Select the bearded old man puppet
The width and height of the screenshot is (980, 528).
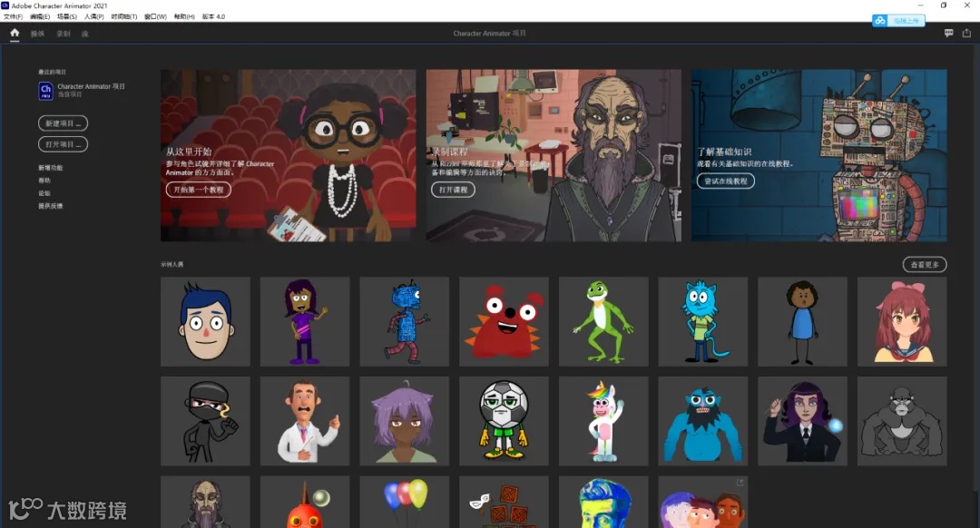tap(205, 502)
